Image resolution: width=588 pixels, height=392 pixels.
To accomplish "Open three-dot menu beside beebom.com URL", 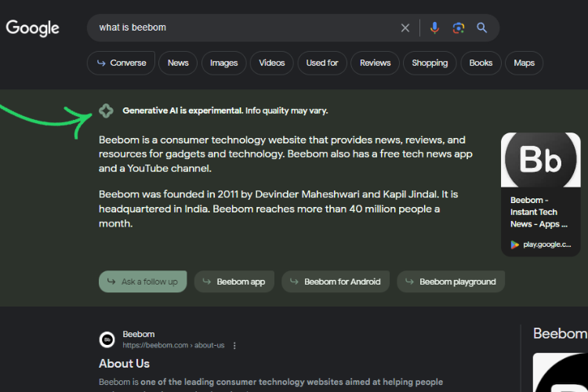I will (x=234, y=346).
